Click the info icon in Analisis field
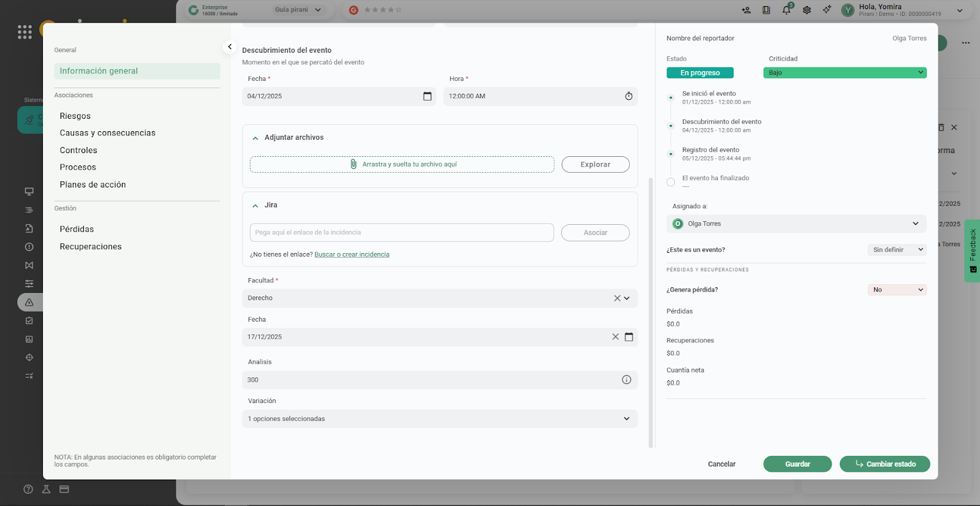This screenshot has height=506, width=980. (x=626, y=380)
